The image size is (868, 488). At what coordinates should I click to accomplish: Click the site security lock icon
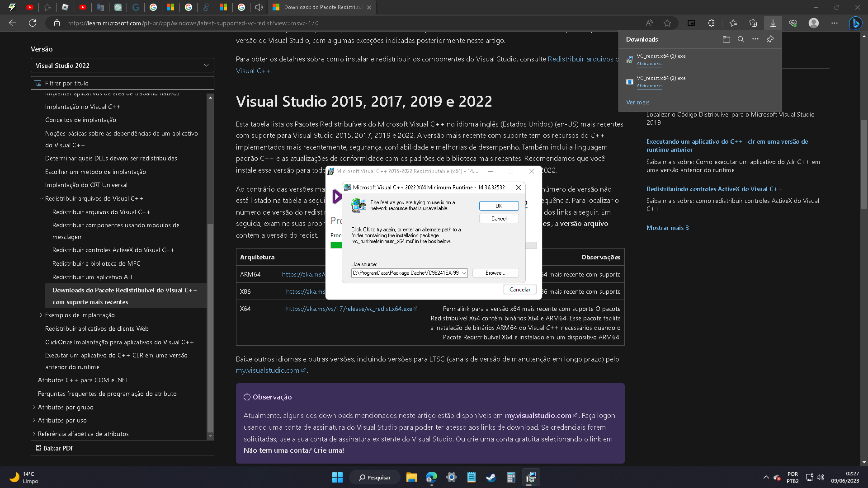coord(57,23)
